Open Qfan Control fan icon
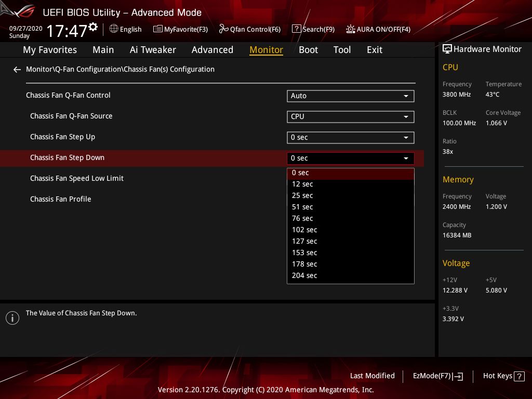 [223, 29]
